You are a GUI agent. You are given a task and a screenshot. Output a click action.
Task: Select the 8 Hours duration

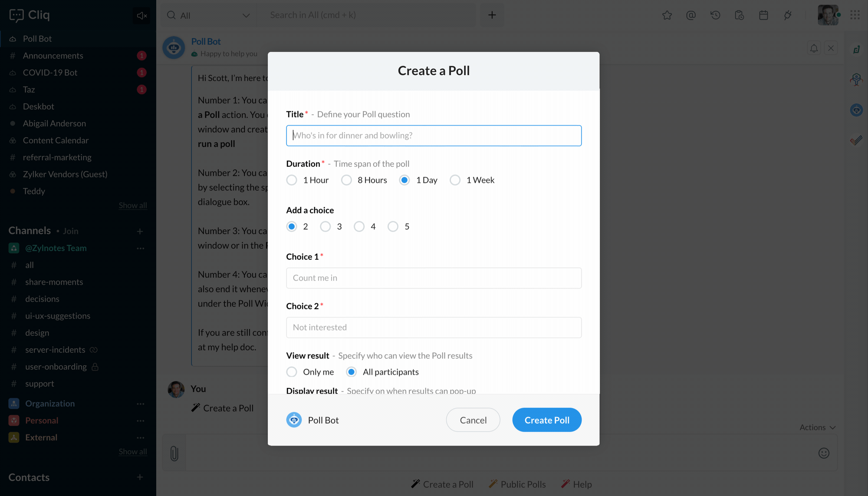(x=346, y=180)
